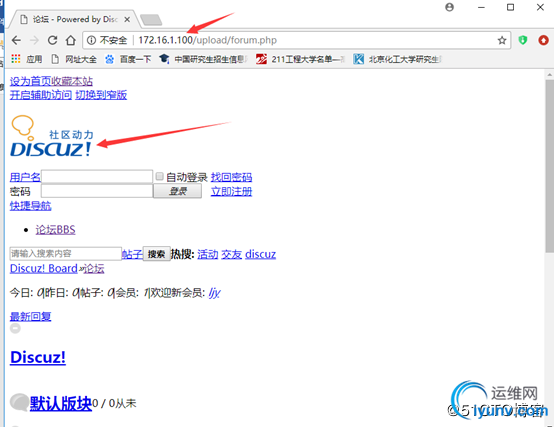Open the 论坛BBS navigation item
The image size is (554, 427).
pos(55,230)
